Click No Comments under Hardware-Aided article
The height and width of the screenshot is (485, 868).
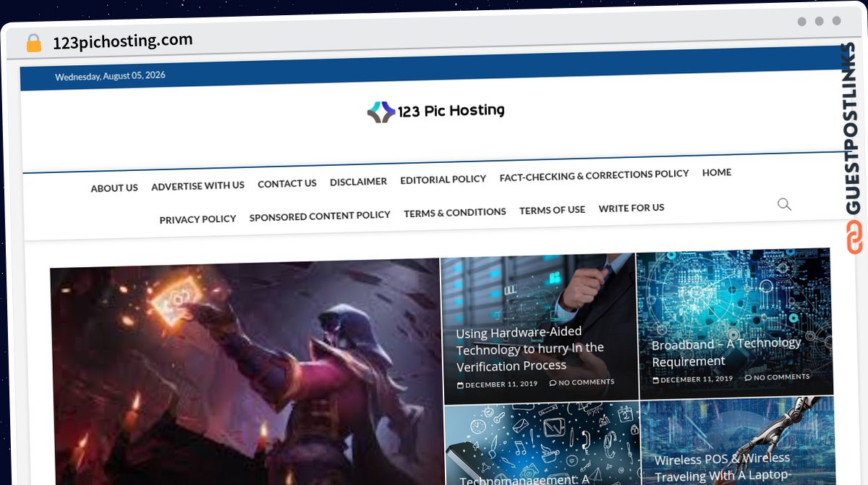point(582,382)
